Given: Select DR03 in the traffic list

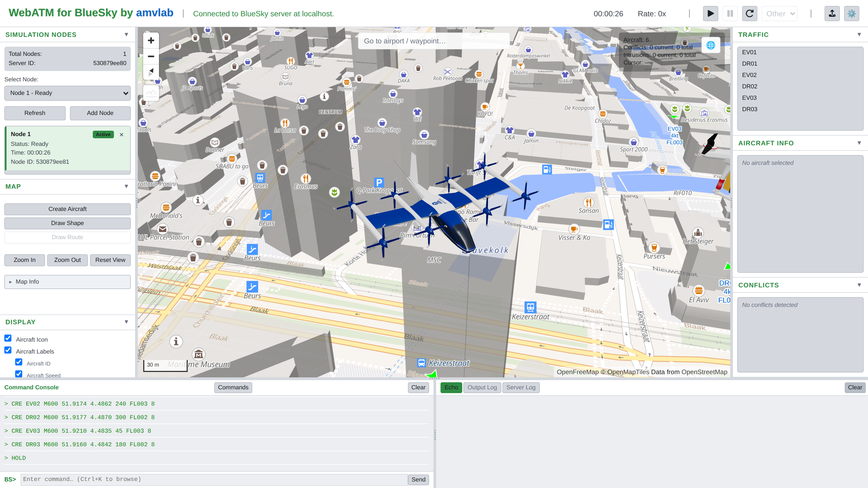Looking at the screenshot, I should pos(800,109).
